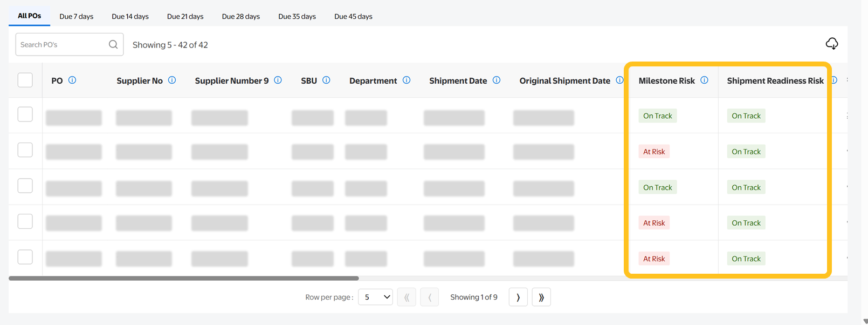
Task: Click info icon beside Shipment Date
Action: point(497,80)
